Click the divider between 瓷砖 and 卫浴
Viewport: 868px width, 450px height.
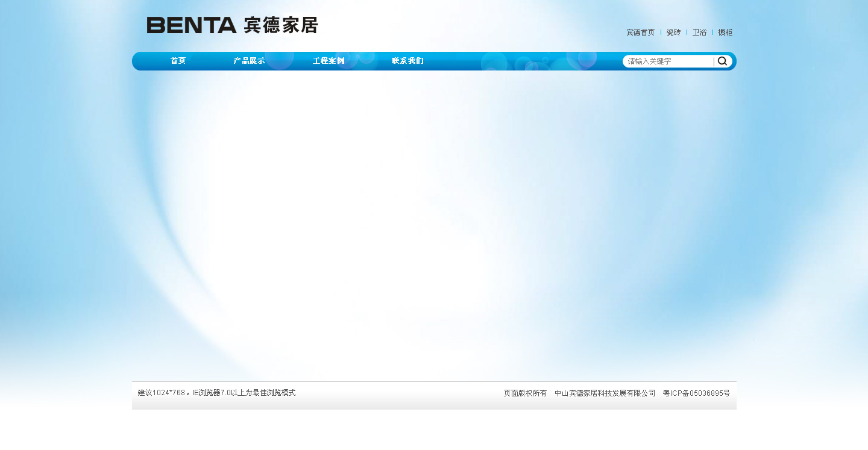point(687,33)
